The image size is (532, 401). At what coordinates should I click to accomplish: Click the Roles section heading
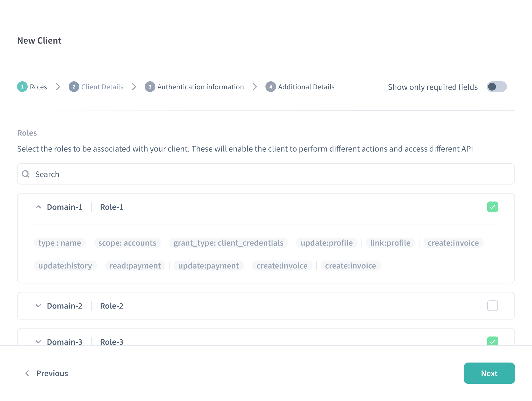(x=27, y=133)
